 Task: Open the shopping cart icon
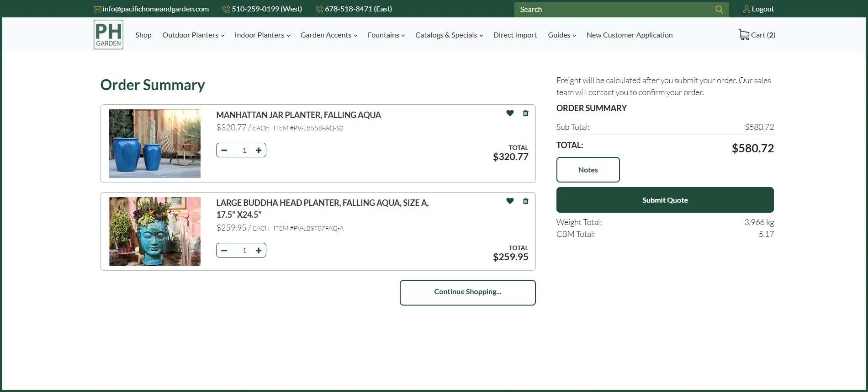744,35
